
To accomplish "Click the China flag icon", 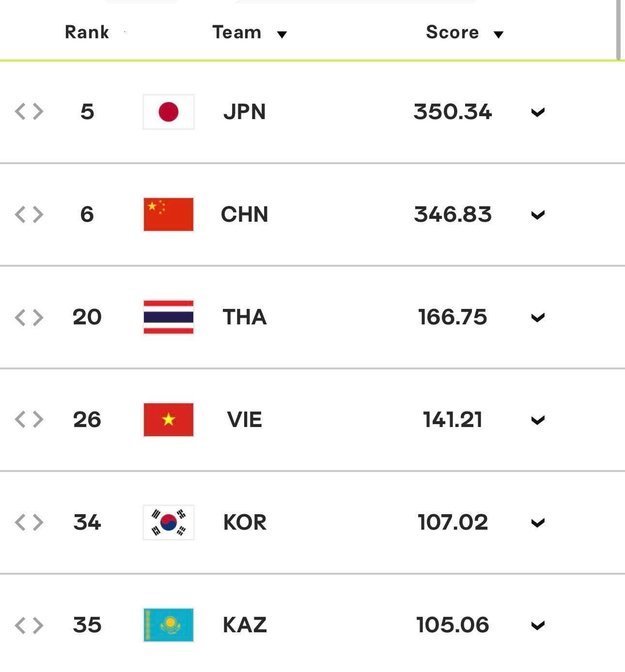I will click(x=169, y=214).
